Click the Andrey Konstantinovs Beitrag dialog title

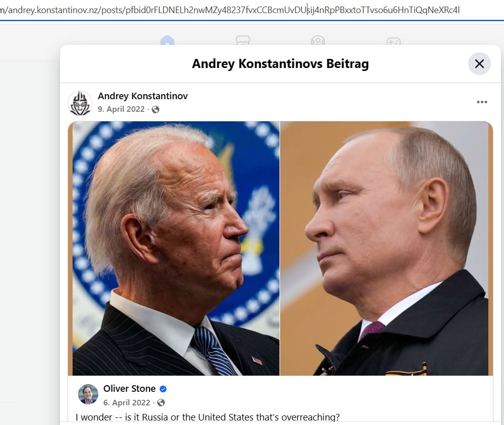tap(280, 63)
